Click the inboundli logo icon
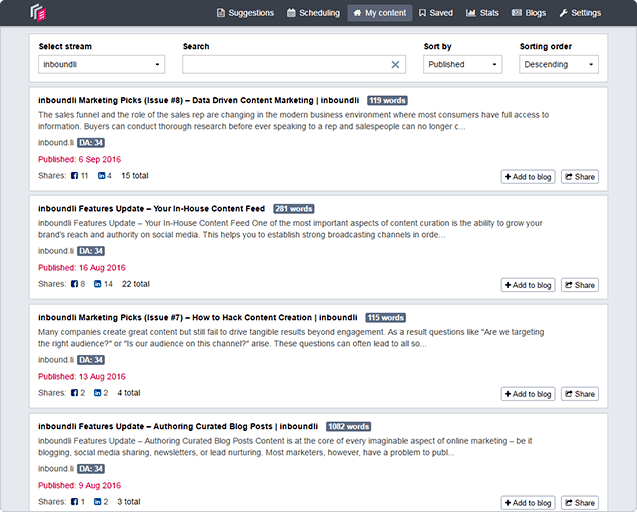The width and height of the screenshot is (637, 512). (x=38, y=12)
